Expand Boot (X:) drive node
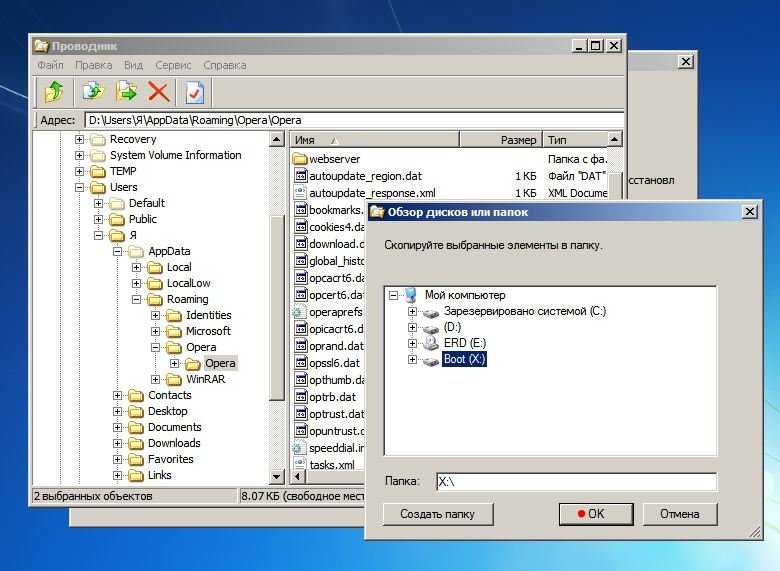The image size is (780, 571). (x=412, y=359)
